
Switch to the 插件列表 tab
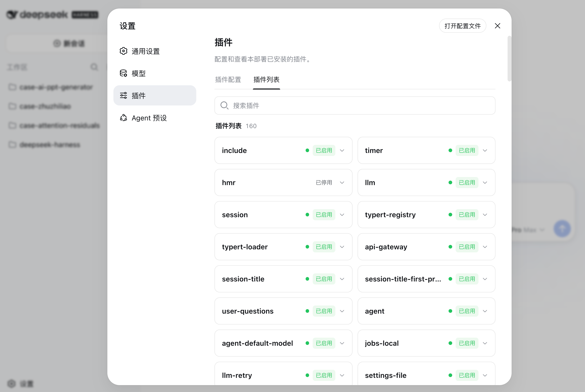[266, 79]
